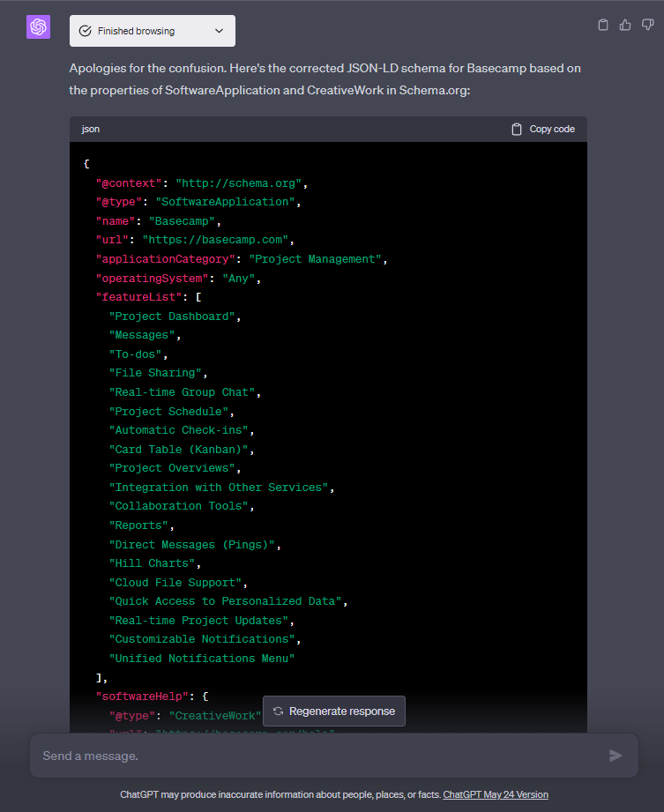Click the "Any" operating system value
The width and height of the screenshot is (664, 812).
click(x=239, y=278)
